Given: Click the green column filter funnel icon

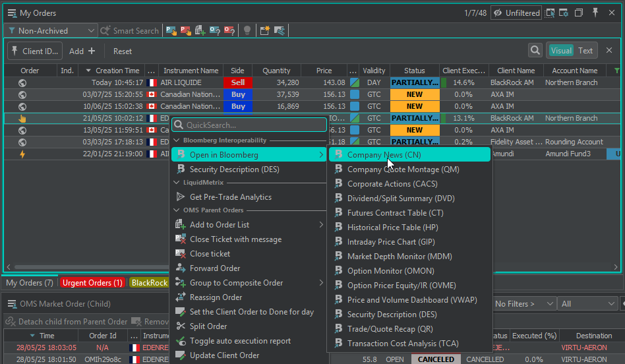Looking at the screenshot, I should tap(617, 71).
